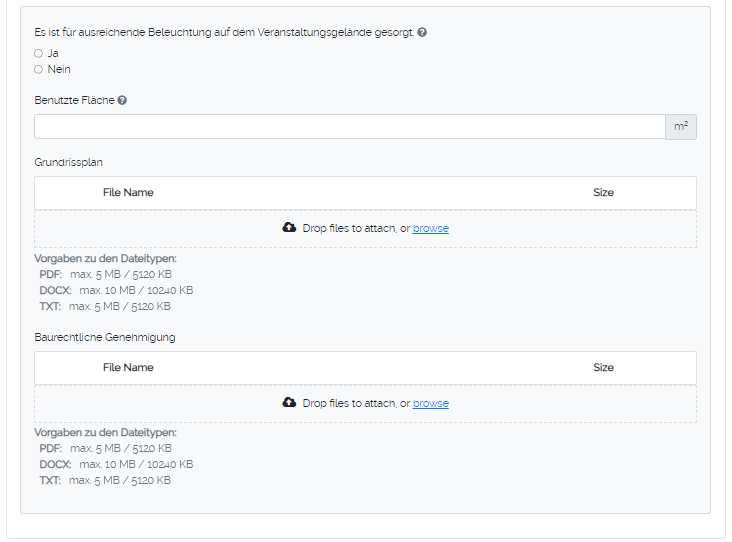732x542 pixels.
Task: Click the Baurechtliche Genehmigung cloud upload icon
Action: click(x=289, y=403)
